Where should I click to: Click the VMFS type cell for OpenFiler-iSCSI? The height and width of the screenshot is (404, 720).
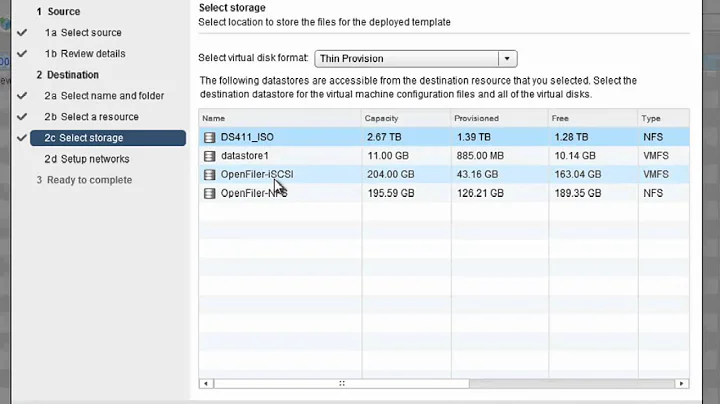click(x=656, y=174)
